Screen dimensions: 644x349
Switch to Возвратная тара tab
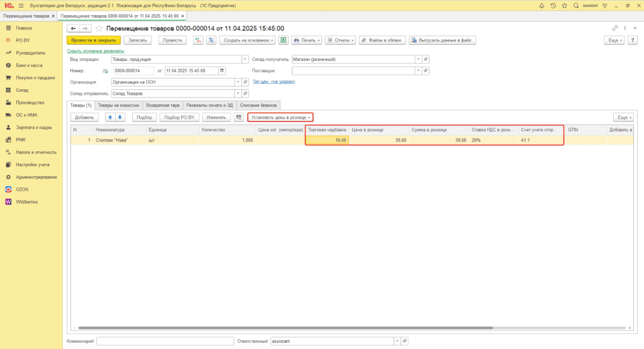163,105
